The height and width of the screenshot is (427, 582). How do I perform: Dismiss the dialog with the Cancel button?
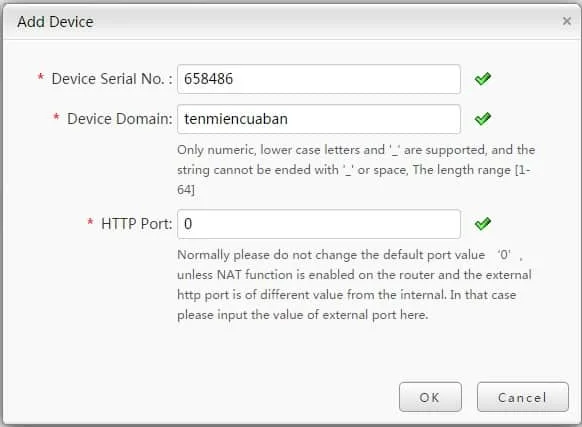point(523,397)
